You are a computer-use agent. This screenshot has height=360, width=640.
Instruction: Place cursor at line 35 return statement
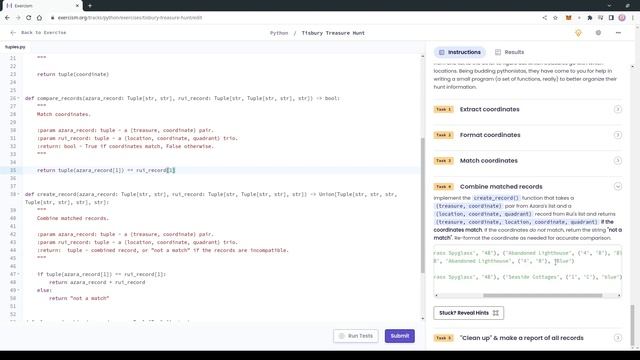[106, 170]
